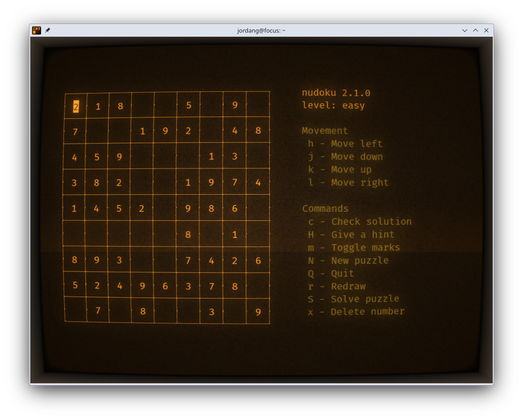Image resolution: width=523 pixels, height=420 pixels.
Task: Select the highlighted cell containing 2
Action: 75,106
